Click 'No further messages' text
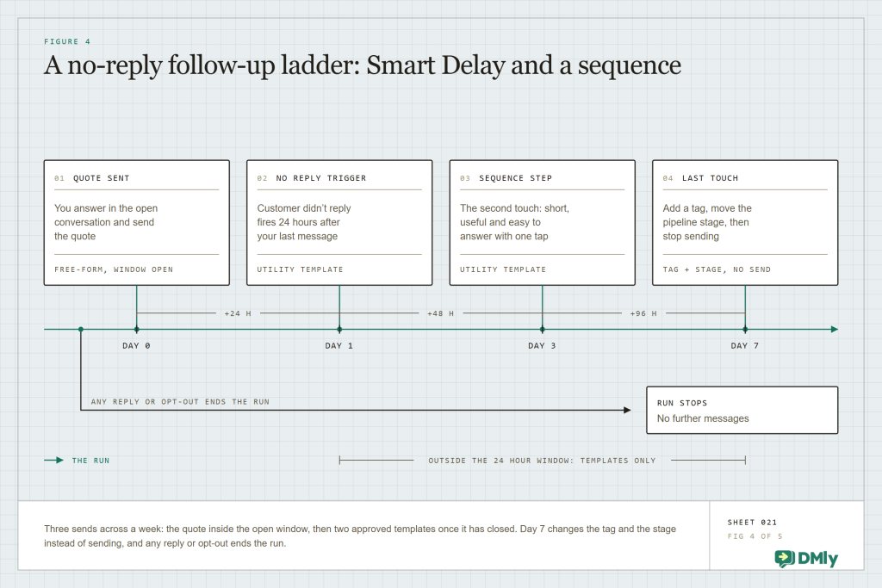Screen dimensions: 882x588 [x=703, y=418]
